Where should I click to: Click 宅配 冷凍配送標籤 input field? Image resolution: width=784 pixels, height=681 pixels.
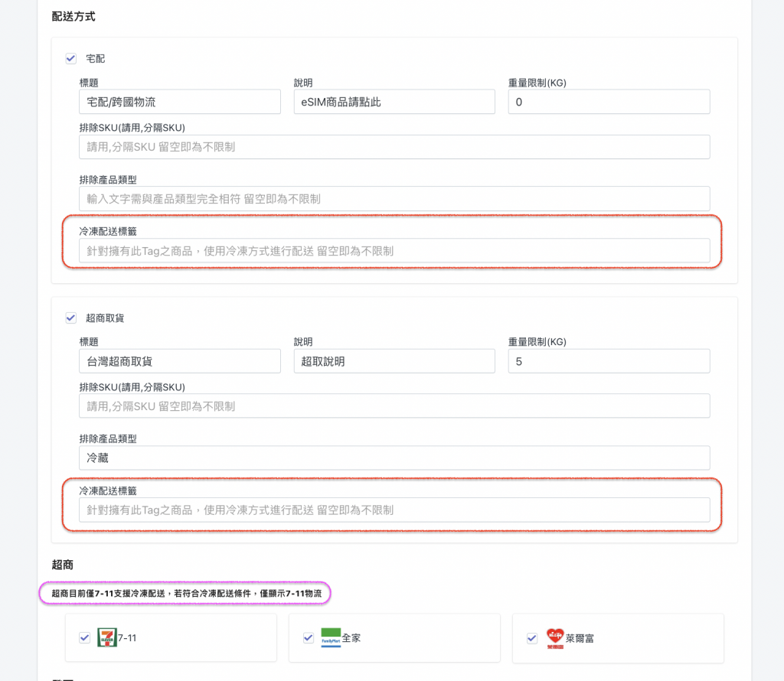coord(394,250)
